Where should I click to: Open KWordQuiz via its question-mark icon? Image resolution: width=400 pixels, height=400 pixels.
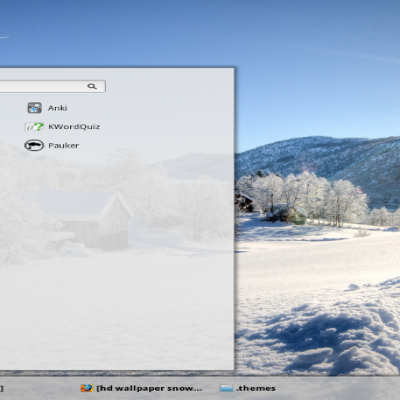pos(34,127)
